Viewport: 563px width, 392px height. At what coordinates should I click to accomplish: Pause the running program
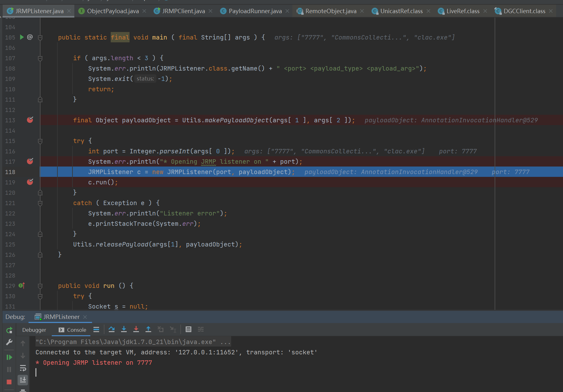[x=9, y=369]
